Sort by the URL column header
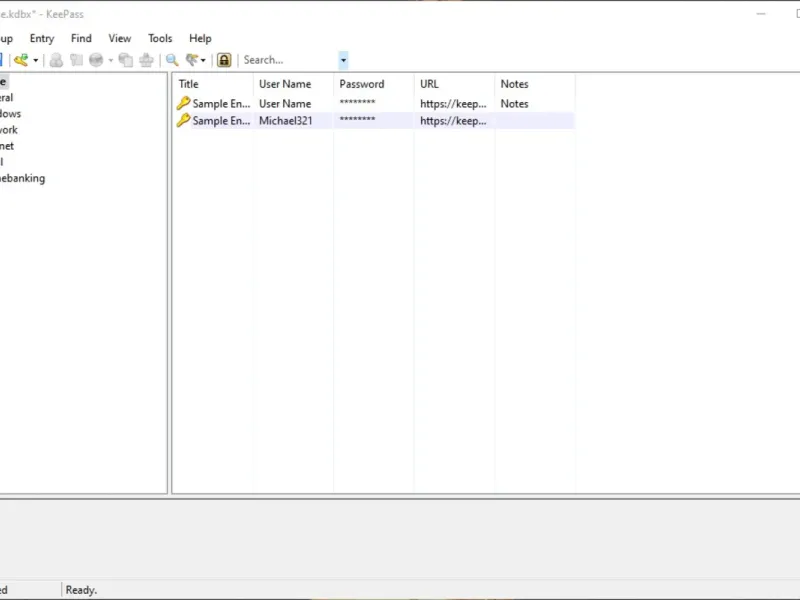The width and height of the screenshot is (800, 600). pyautogui.click(x=455, y=84)
